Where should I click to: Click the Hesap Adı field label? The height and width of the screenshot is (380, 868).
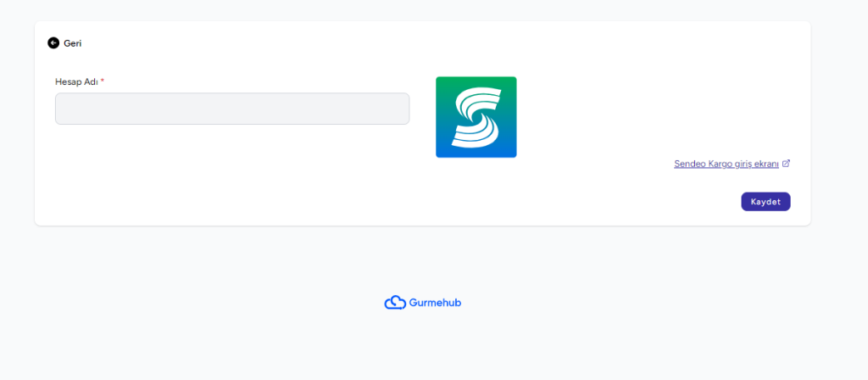click(76, 81)
